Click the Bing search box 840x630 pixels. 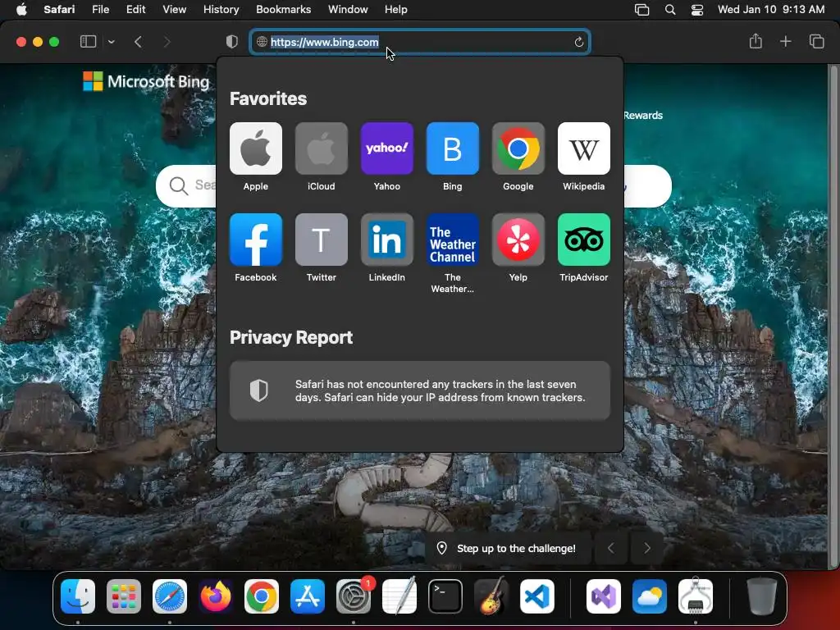[x=413, y=186]
